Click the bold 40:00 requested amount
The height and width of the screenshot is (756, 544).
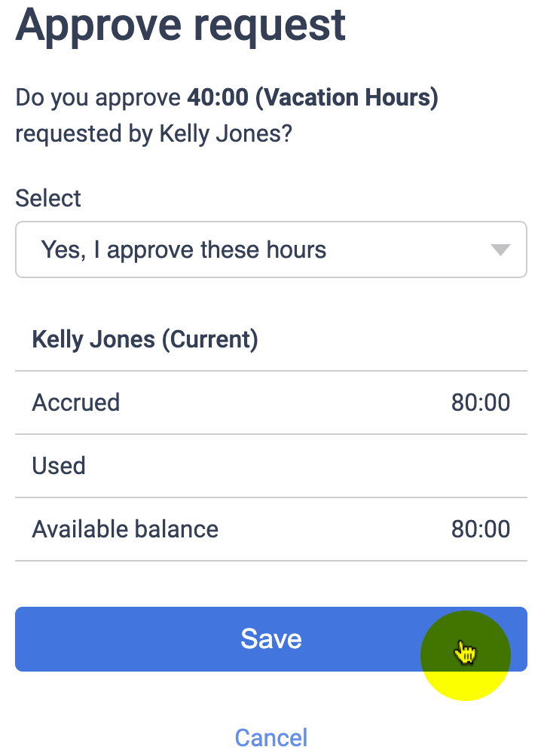point(217,98)
